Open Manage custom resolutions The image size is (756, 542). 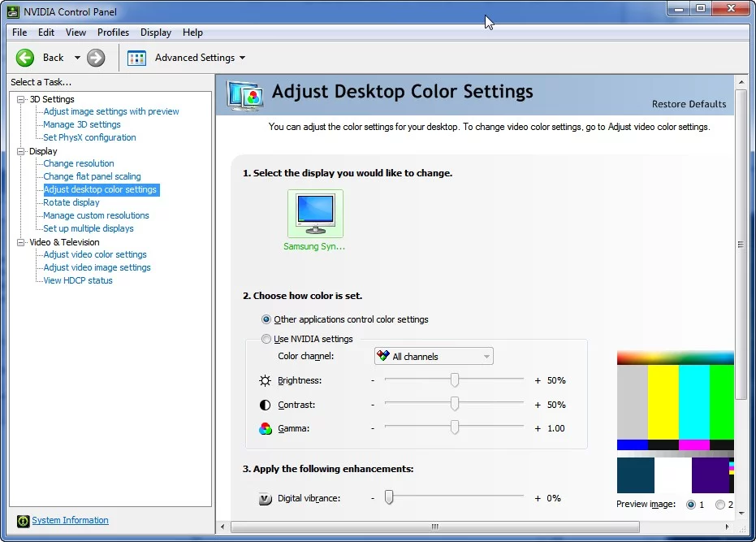96,215
